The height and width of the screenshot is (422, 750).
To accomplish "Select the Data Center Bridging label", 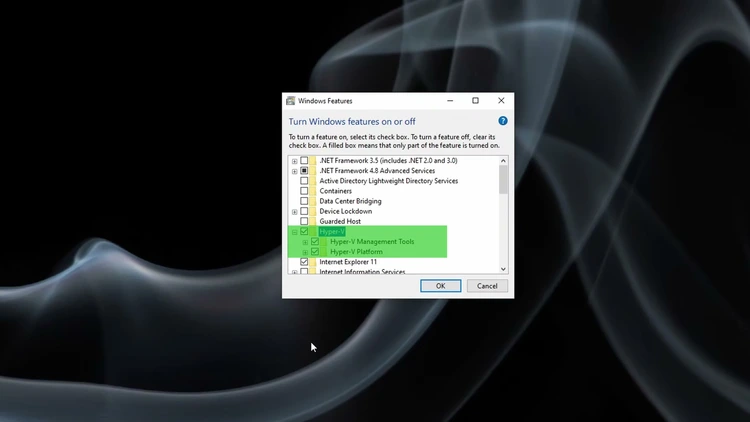I will click(x=350, y=201).
